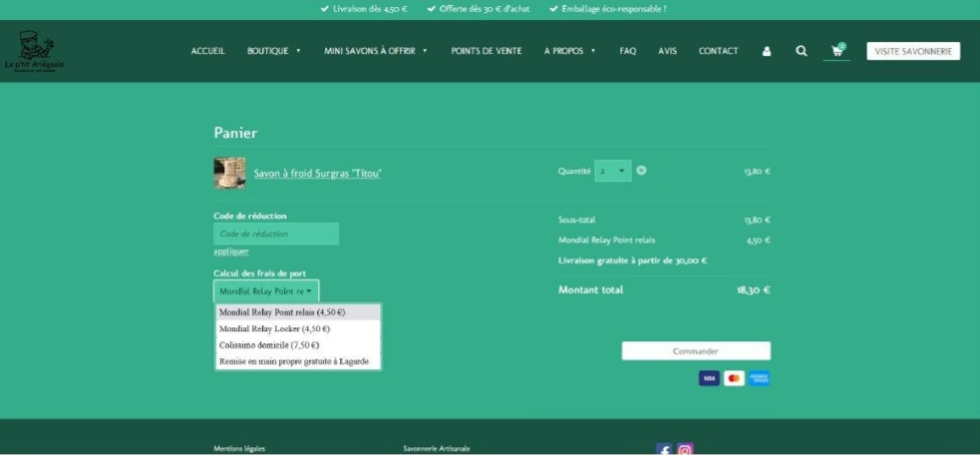Choose Remise en main propre à Lagarde
The width and height of the screenshot is (980, 455).
coord(298,361)
